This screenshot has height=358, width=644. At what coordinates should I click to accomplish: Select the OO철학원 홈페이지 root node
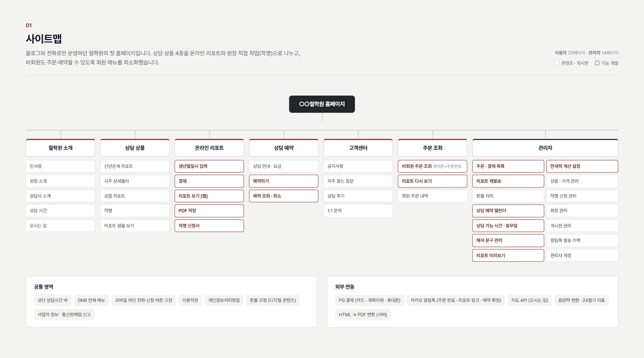pyautogui.click(x=322, y=104)
